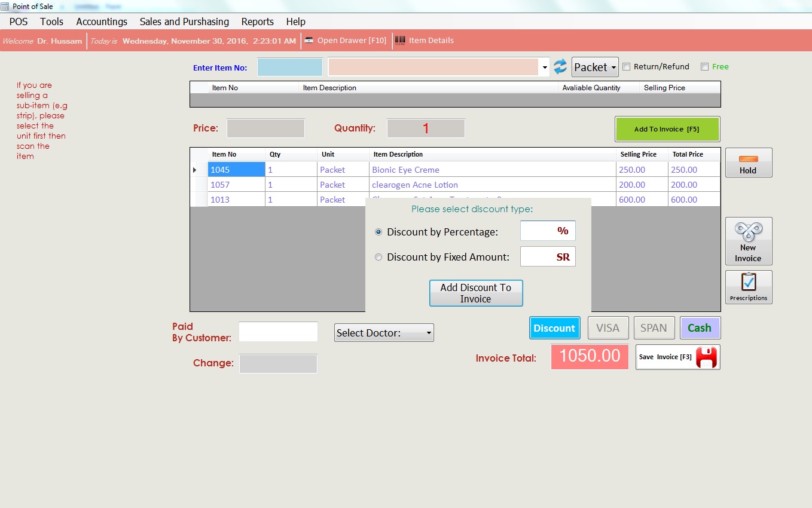The image size is (812, 508).
Task: Tick the Free checkbox
Action: coord(704,67)
